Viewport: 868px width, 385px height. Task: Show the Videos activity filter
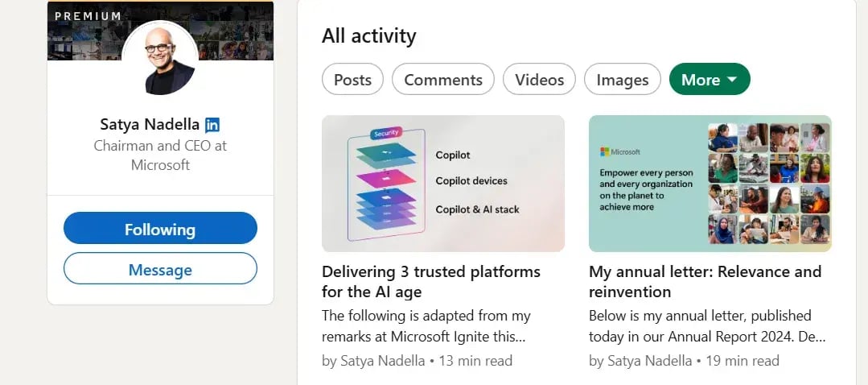[539, 80]
